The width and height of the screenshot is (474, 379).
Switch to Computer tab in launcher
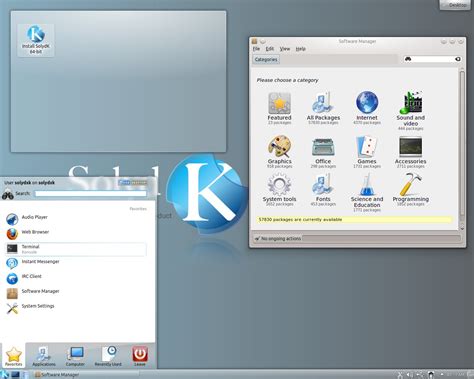pyautogui.click(x=75, y=356)
